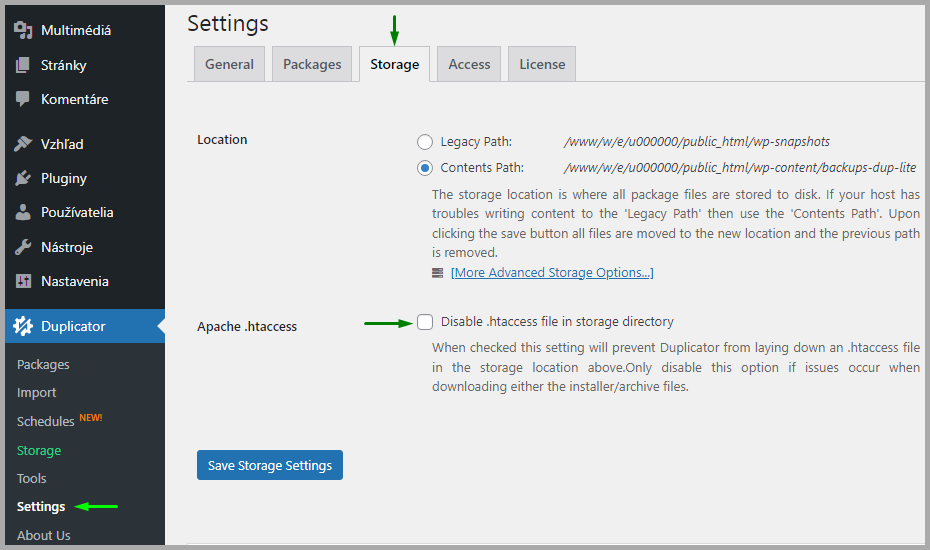Screen dimensions: 930x550
Task: Click the Nástroje wrench icon
Action: 23,247
